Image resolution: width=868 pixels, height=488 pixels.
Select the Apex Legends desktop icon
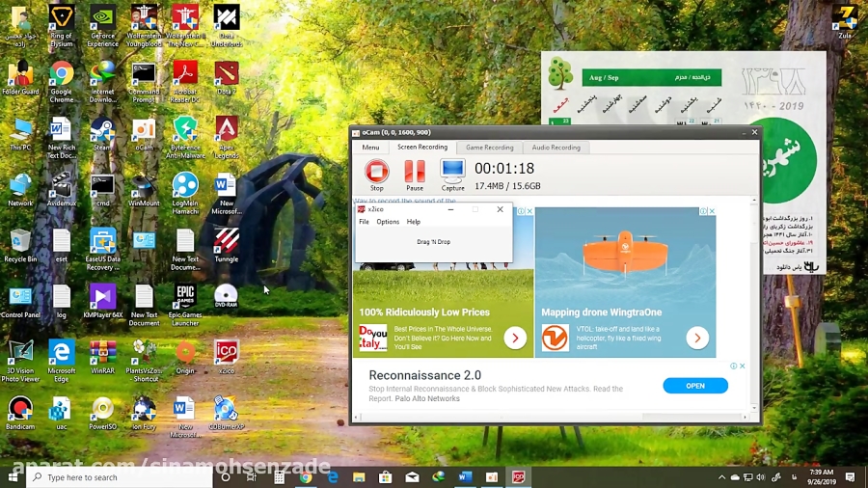click(227, 138)
